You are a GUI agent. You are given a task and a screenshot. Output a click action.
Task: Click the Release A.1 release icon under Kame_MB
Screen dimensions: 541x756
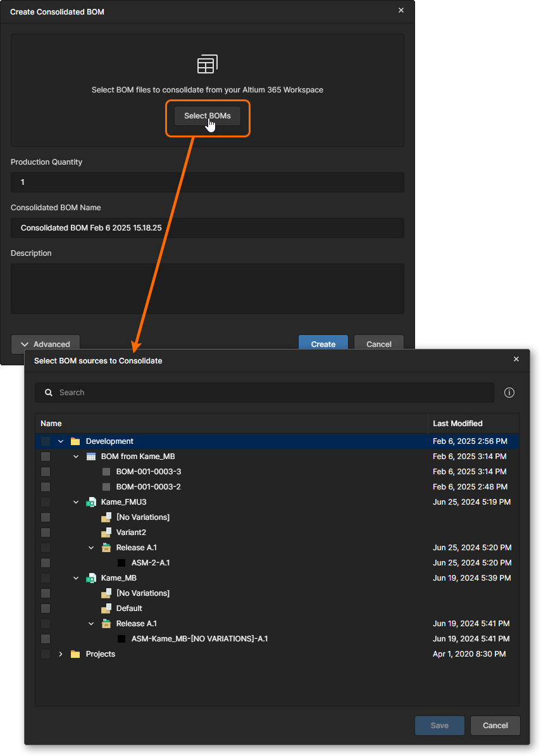coord(106,623)
